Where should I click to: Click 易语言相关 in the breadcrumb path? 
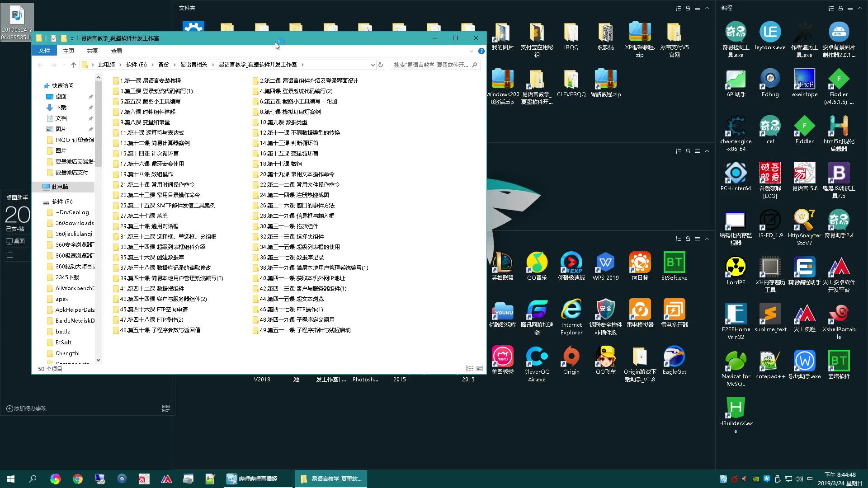tap(193, 65)
